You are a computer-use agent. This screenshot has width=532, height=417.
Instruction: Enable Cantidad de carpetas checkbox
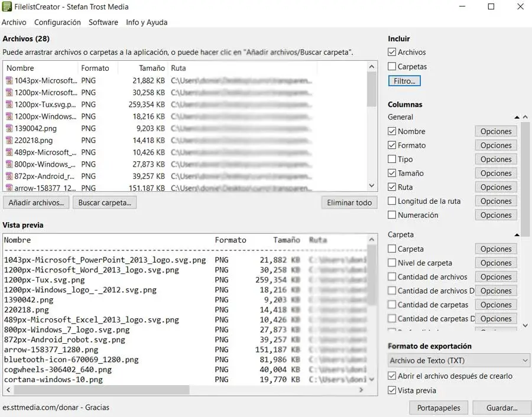[392, 304]
